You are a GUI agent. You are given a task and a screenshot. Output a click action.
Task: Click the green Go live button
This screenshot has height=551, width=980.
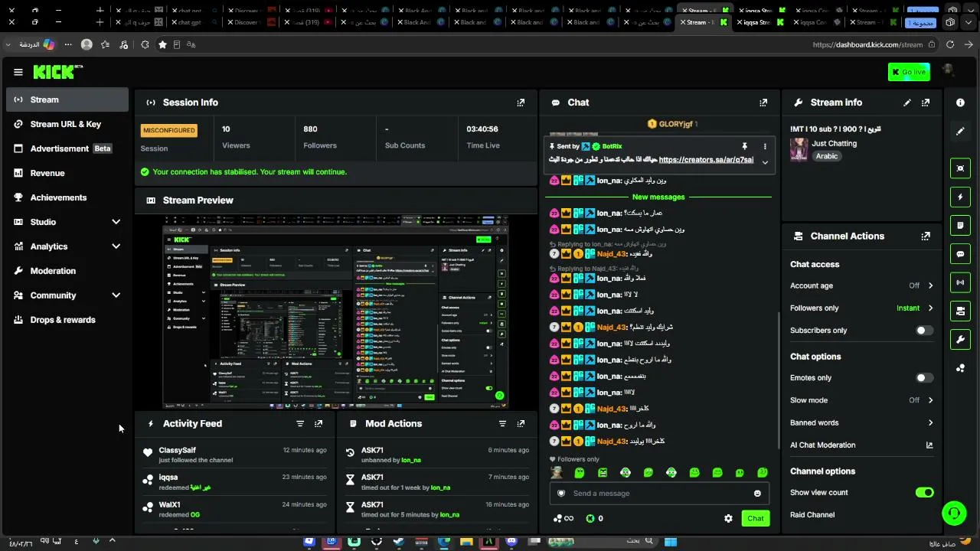click(909, 72)
